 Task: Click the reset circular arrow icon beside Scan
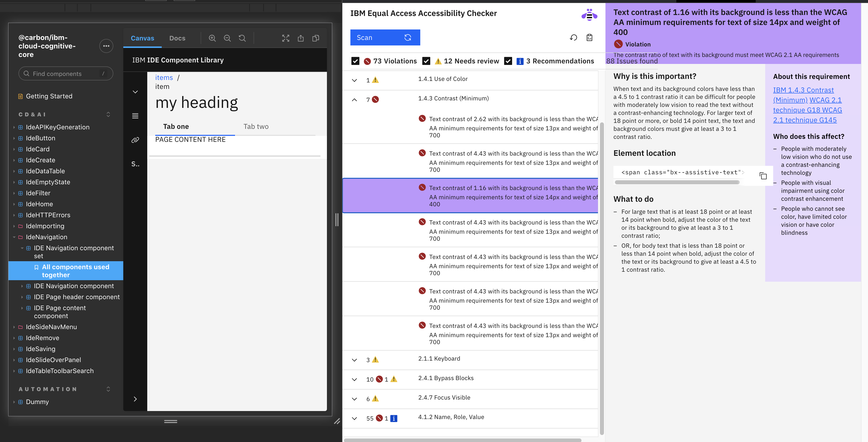pos(574,37)
